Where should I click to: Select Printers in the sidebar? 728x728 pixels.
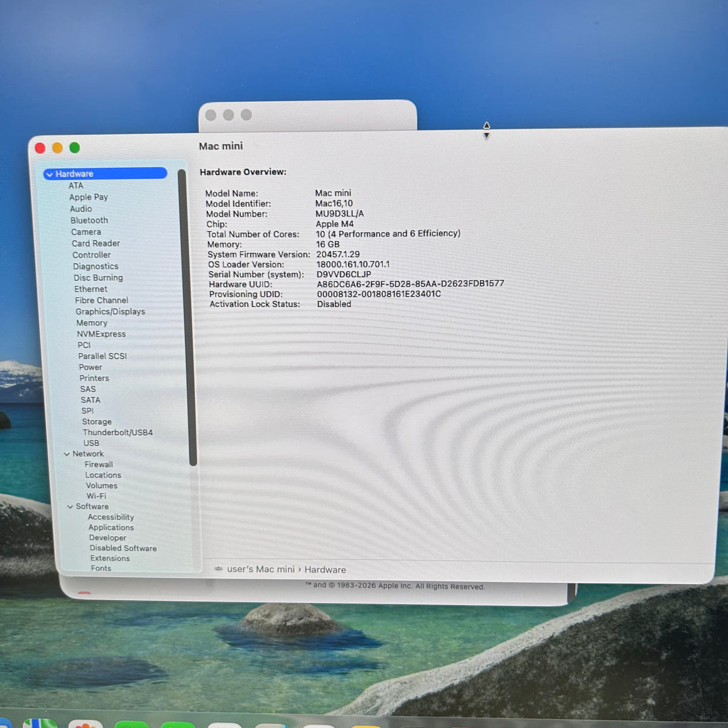(x=94, y=378)
